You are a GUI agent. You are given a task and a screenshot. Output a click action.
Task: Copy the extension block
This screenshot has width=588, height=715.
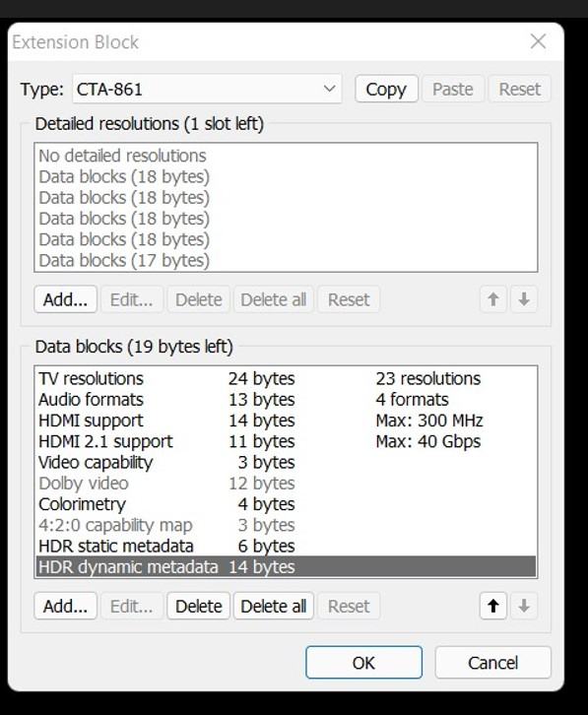click(386, 89)
